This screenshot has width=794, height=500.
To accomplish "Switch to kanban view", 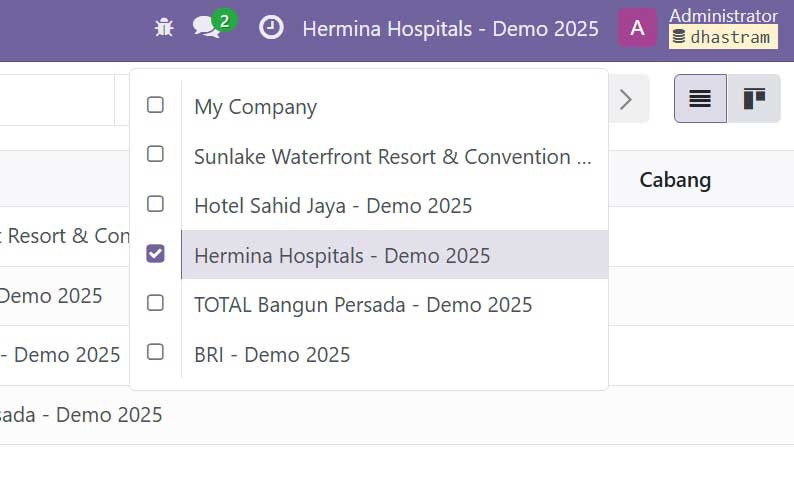I will [x=754, y=98].
